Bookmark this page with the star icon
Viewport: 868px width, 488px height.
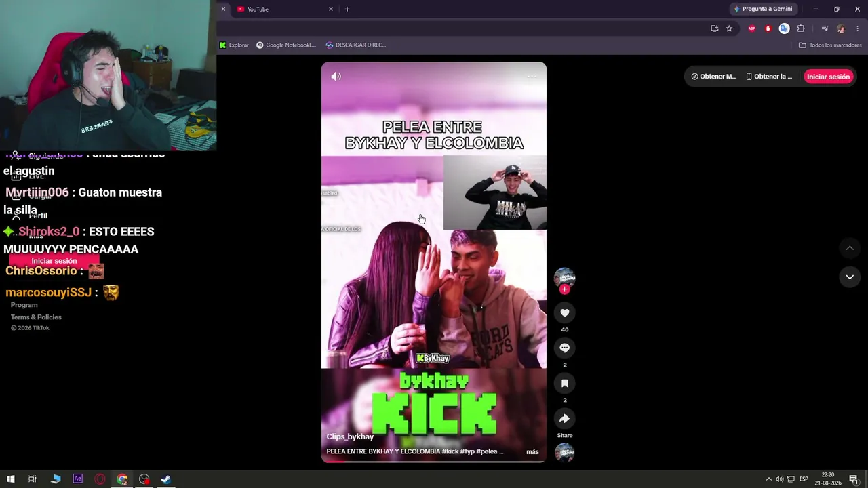729,28
